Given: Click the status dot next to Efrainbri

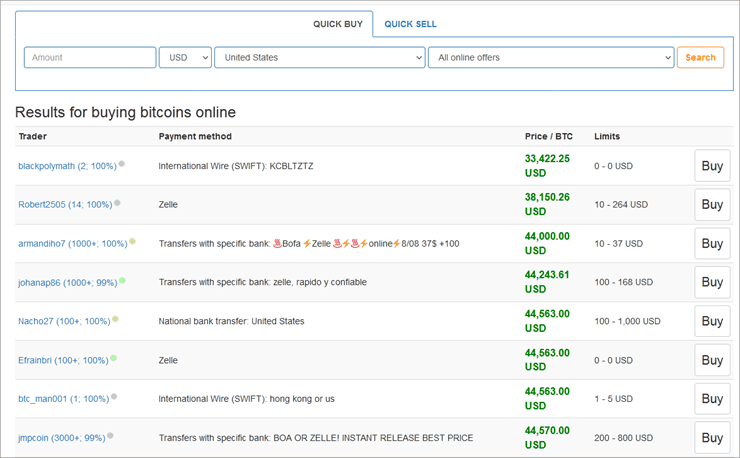Looking at the screenshot, I should pos(114,358).
